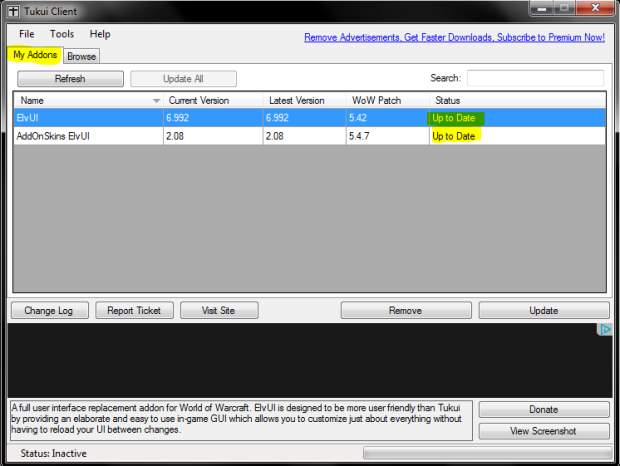Open the Help menu
This screenshot has width=620, height=466.
click(100, 34)
